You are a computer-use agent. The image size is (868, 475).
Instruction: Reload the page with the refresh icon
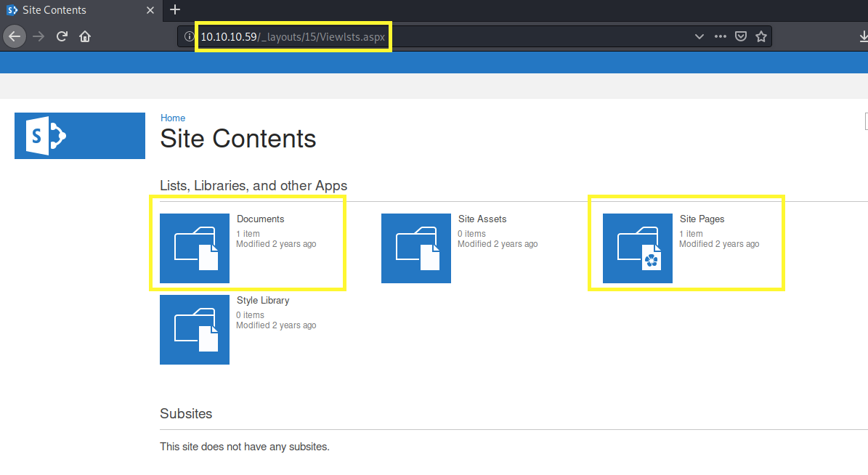(x=62, y=36)
